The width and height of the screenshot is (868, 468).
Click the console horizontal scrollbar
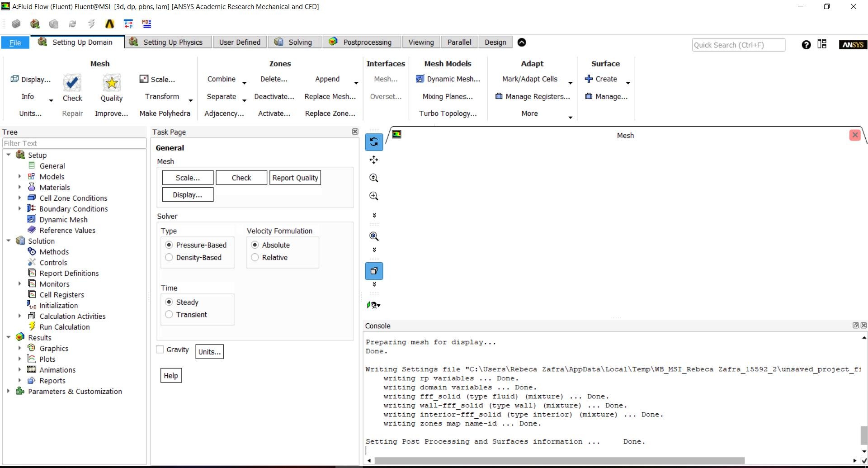[560, 460]
